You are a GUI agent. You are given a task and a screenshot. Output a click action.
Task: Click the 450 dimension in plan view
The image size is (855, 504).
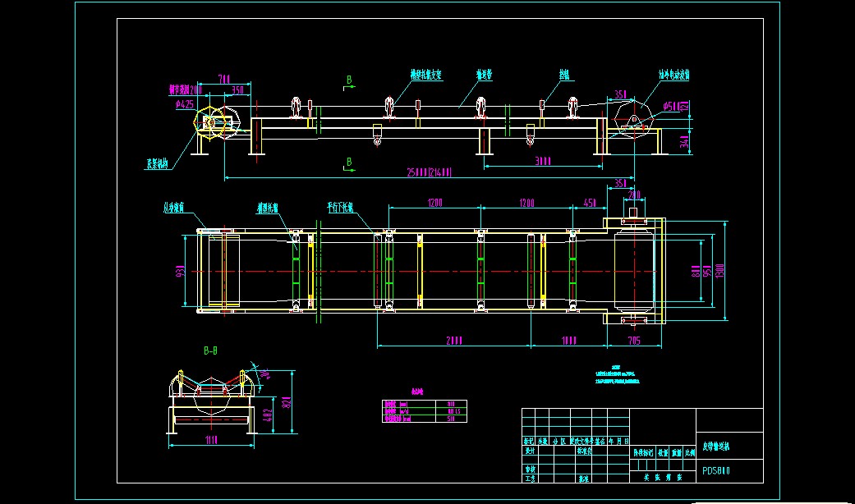click(590, 203)
